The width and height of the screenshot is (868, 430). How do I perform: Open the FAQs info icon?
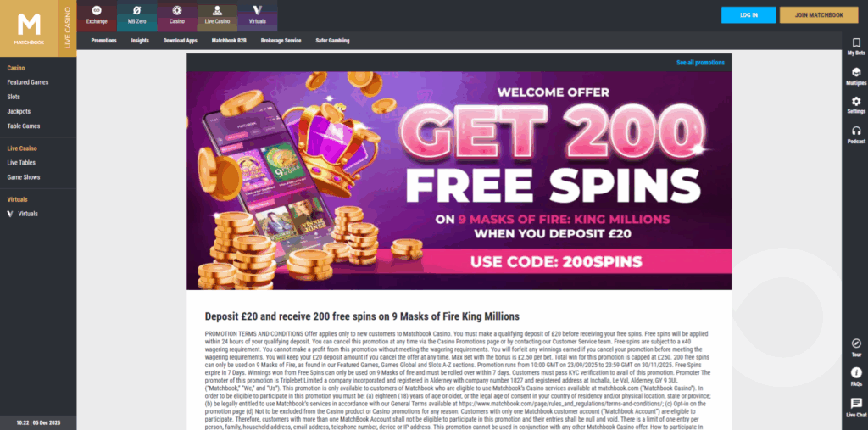(x=856, y=372)
